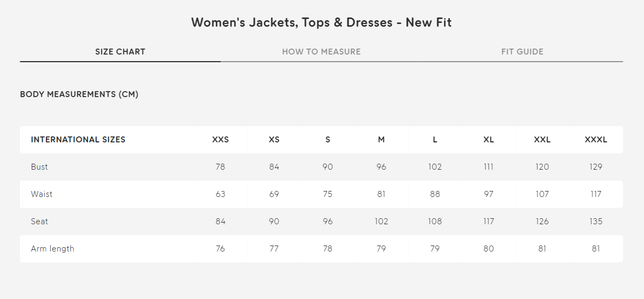
Task: Select the Waist row label
Action: click(x=41, y=194)
